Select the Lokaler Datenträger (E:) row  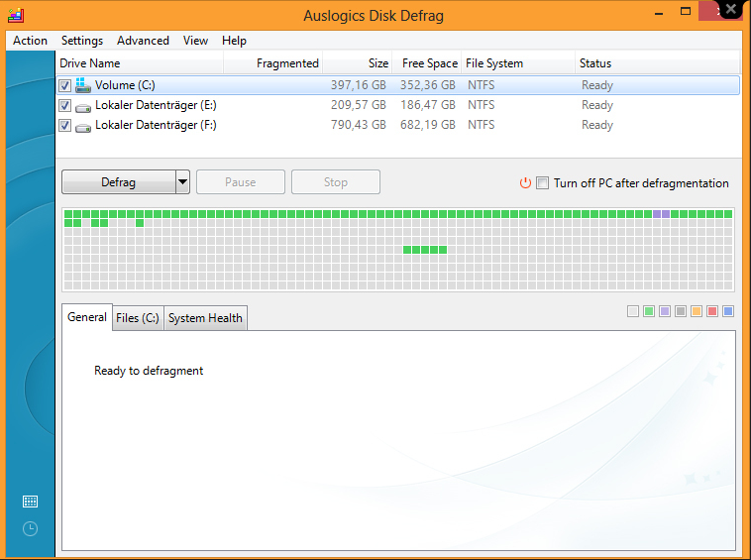coord(398,105)
